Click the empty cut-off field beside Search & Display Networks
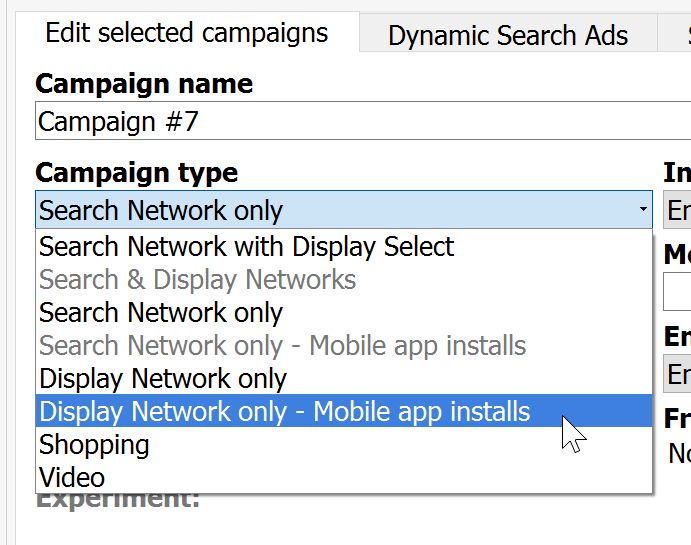 pyautogui.click(x=677, y=290)
